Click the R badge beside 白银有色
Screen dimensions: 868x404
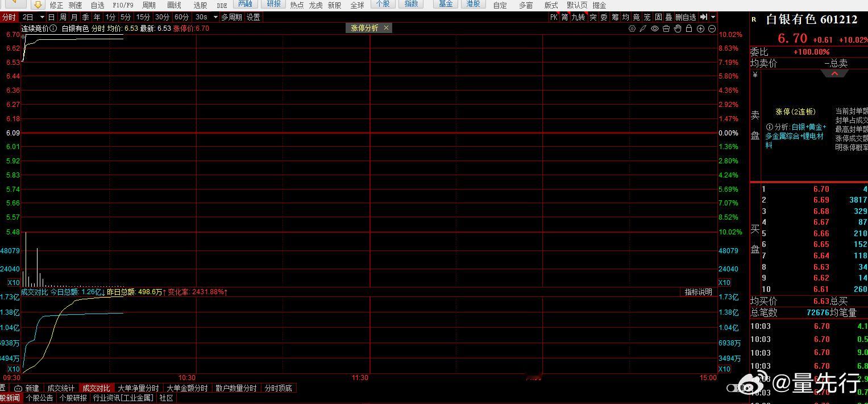[754, 19]
